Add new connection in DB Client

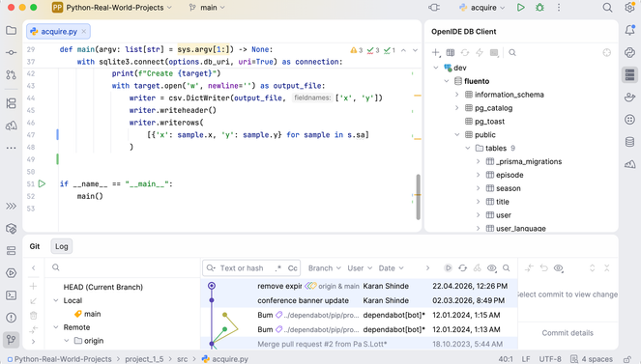coord(436,53)
